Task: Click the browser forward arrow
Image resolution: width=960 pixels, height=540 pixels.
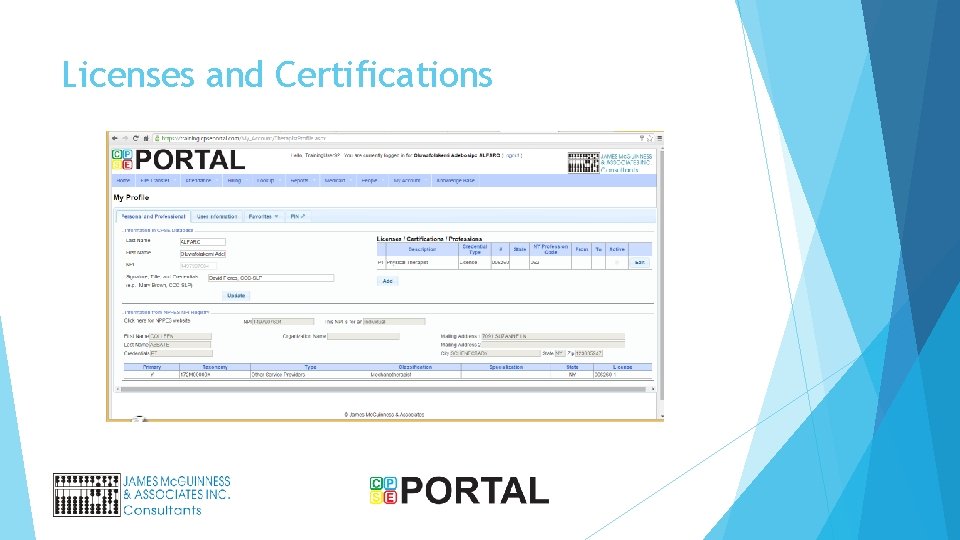Action: 125,138
